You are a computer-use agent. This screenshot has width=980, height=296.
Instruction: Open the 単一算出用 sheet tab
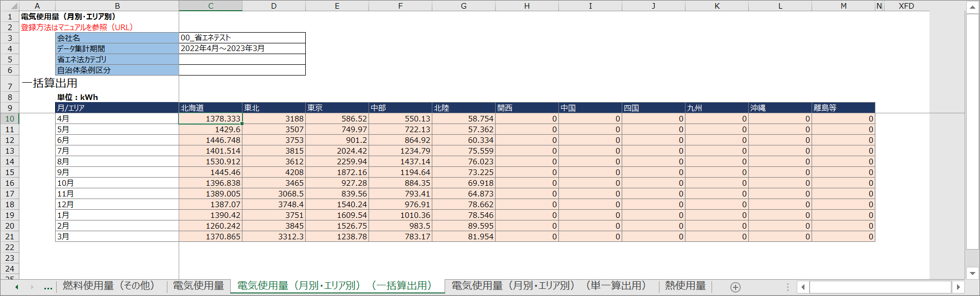click(548, 286)
